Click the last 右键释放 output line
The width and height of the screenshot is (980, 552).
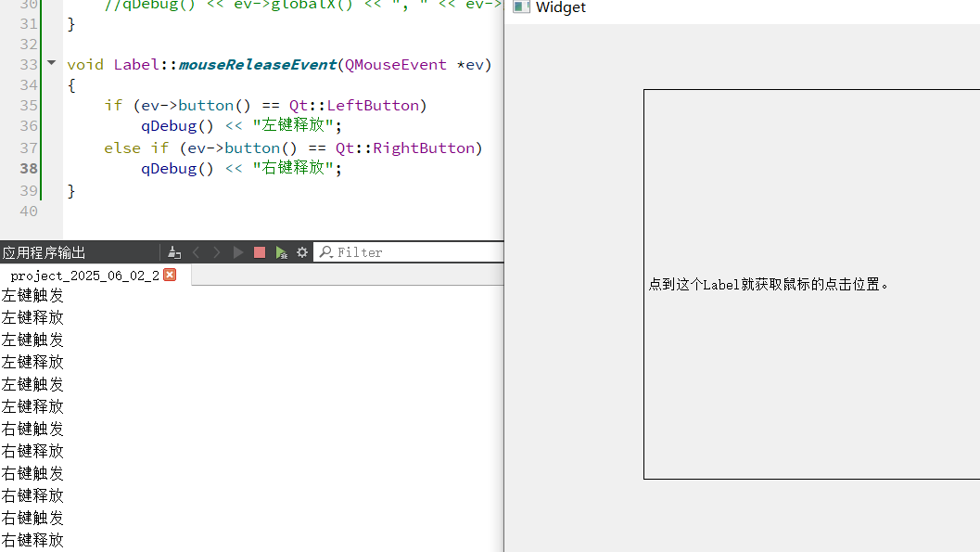pyautogui.click(x=32, y=540)
